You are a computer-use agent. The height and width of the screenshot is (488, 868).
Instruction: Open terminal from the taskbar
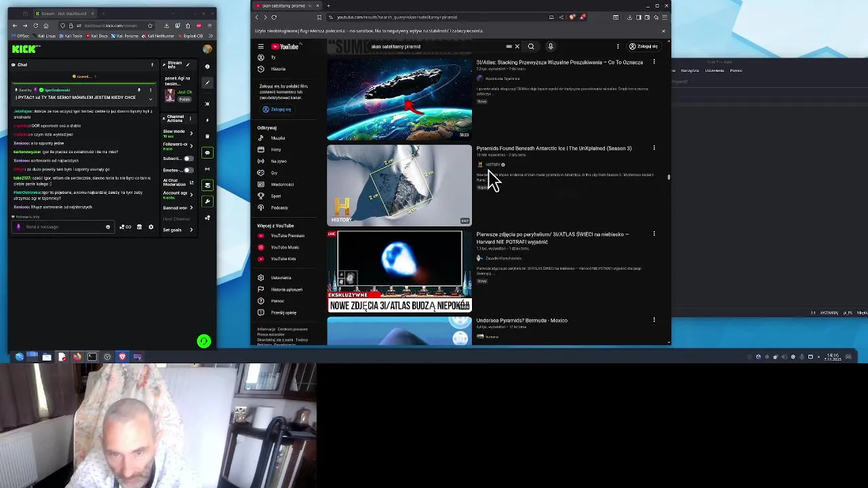pos(92,357)
